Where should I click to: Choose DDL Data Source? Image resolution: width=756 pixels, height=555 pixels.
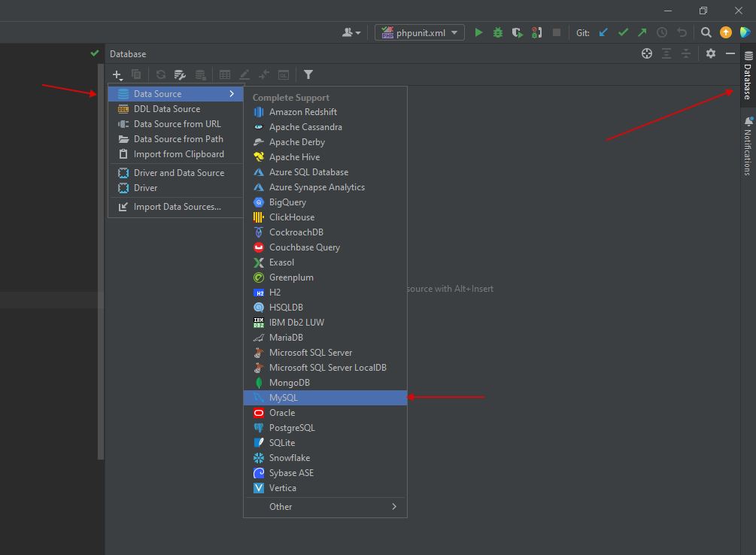[176, 109]
